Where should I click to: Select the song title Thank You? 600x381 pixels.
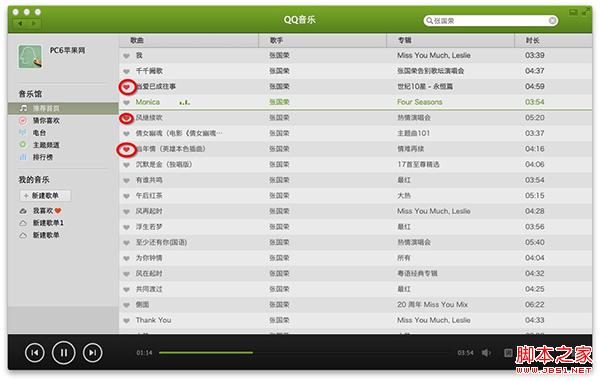(x=153, y=320)
